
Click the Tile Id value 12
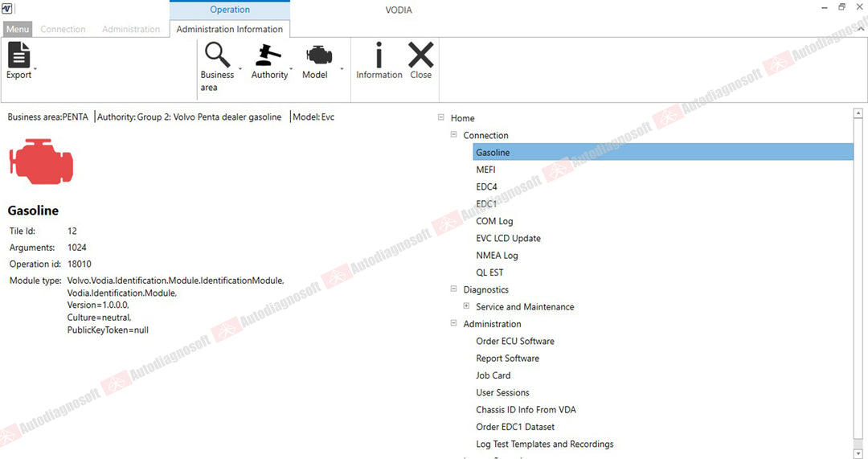72,231
